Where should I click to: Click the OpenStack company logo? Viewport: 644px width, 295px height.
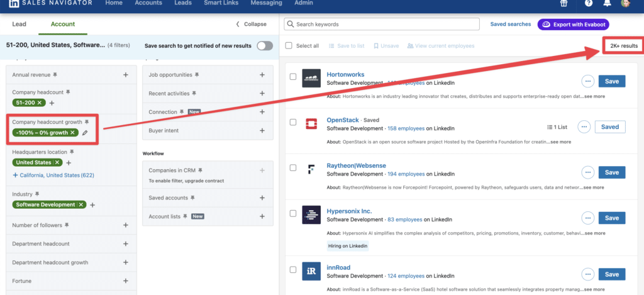click(x=311, y=124)
